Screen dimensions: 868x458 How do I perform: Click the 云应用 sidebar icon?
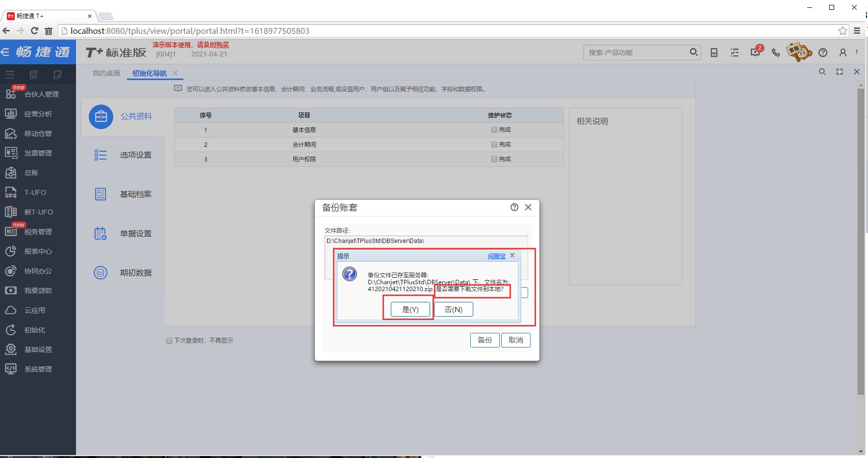(x=11, y=310)
